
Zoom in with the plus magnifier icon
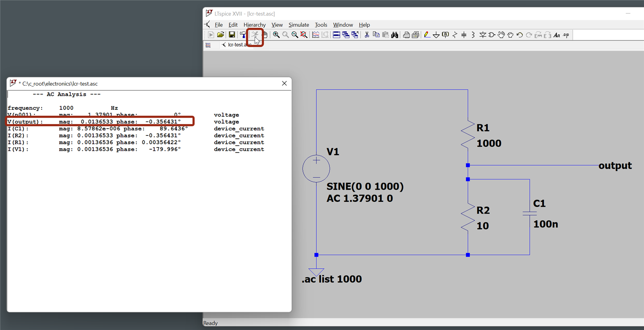point(276,35)
